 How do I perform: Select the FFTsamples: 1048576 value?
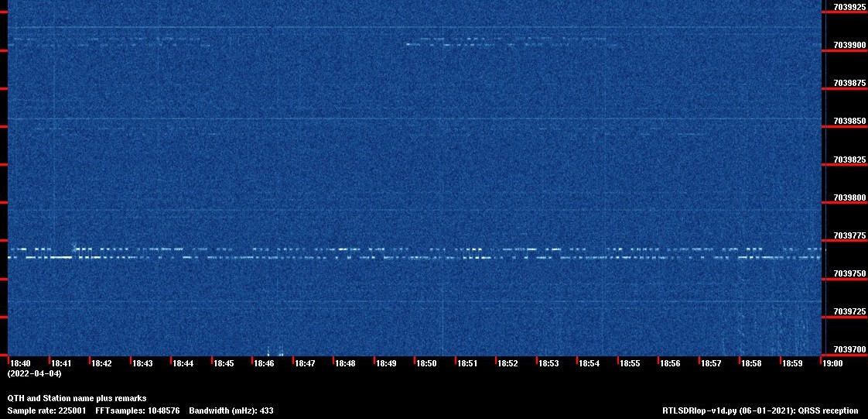[137, 410]
